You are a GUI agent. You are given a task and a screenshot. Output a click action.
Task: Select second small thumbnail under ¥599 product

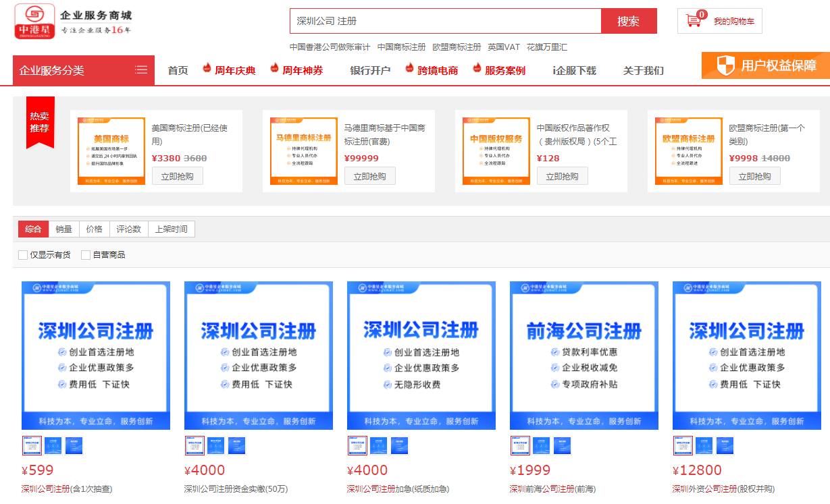[x=53, y=445]
